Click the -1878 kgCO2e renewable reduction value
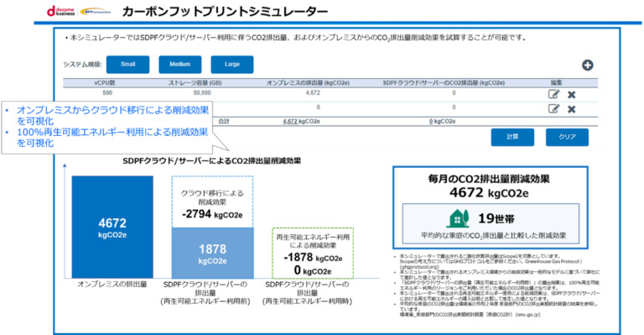Image resolution: width=644 pixels, height=335 pixels. pos(313,257)
